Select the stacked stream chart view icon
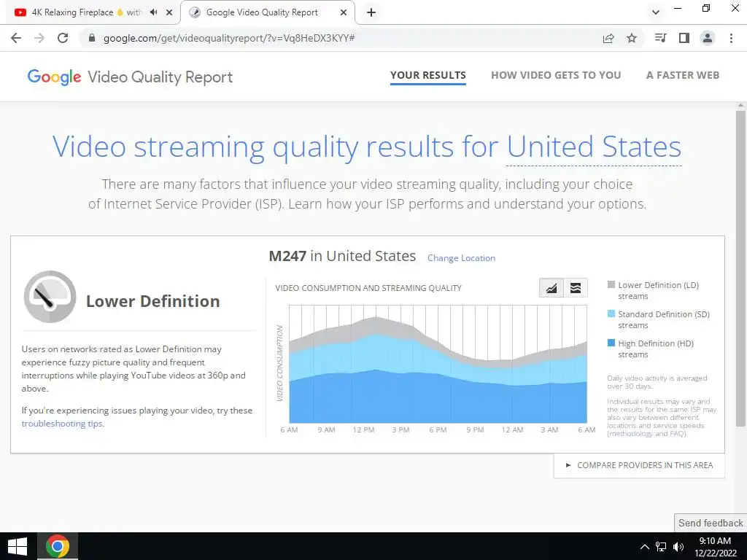Screen dimensions: 747x560 pos(576,288)
